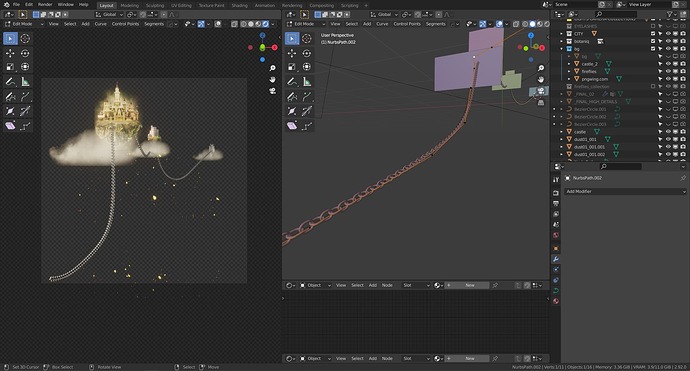Activate Select Box tool in the right viewport
Viewport: 690px width, 371px height.
point(292,38)
